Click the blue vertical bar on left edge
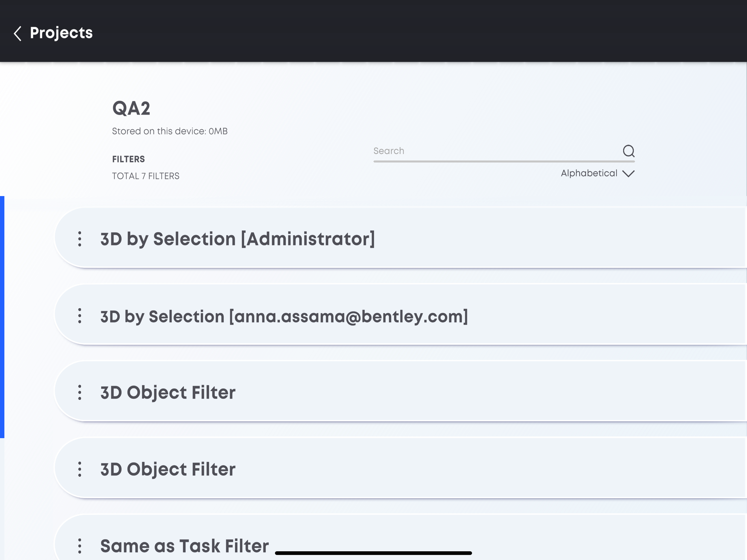Image resolution: width=747 pixels, height=560 pixels. [2, 317]
